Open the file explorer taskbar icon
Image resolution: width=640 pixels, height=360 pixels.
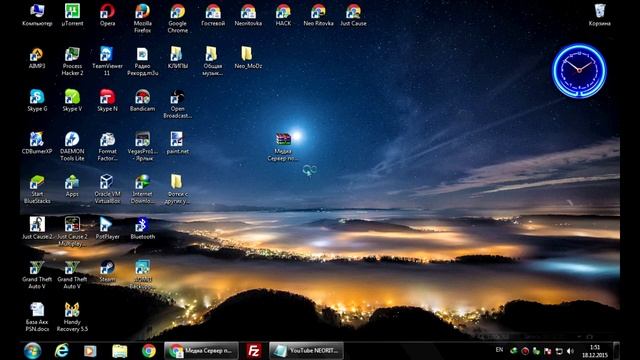pos(120,351)
